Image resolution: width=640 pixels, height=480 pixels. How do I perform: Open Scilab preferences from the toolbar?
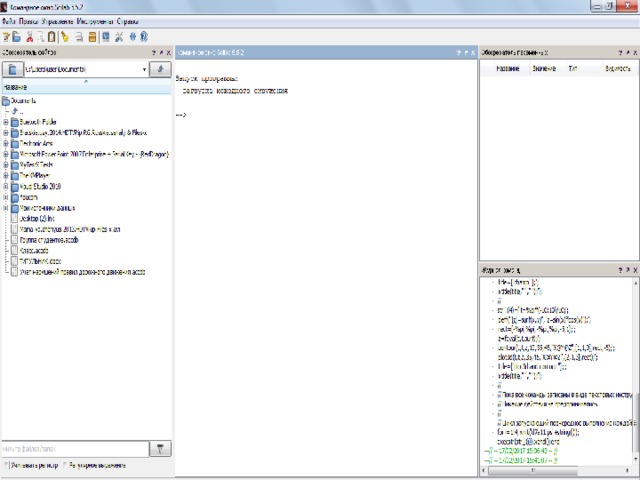(x=118, y=36)
